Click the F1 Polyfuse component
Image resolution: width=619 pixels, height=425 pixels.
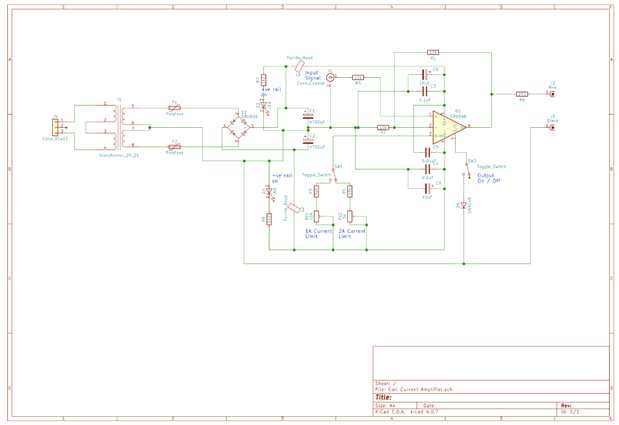coord(174,107)
